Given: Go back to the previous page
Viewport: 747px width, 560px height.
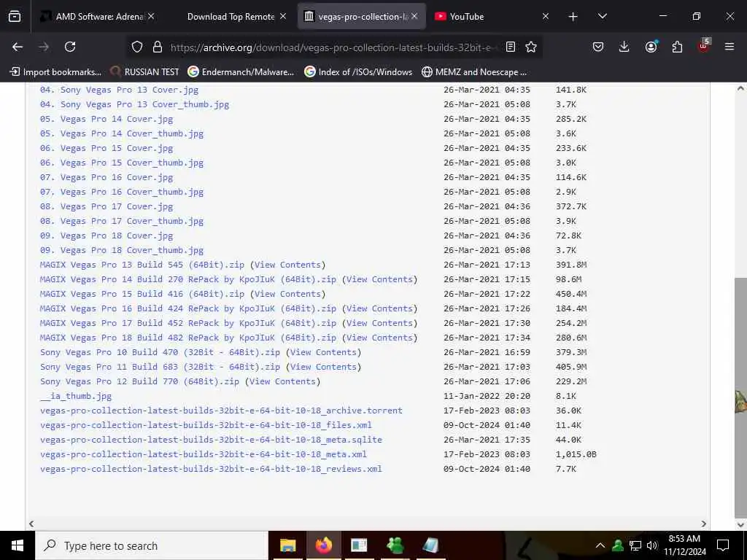Looking at the screenshot, I should coord(18,47).
